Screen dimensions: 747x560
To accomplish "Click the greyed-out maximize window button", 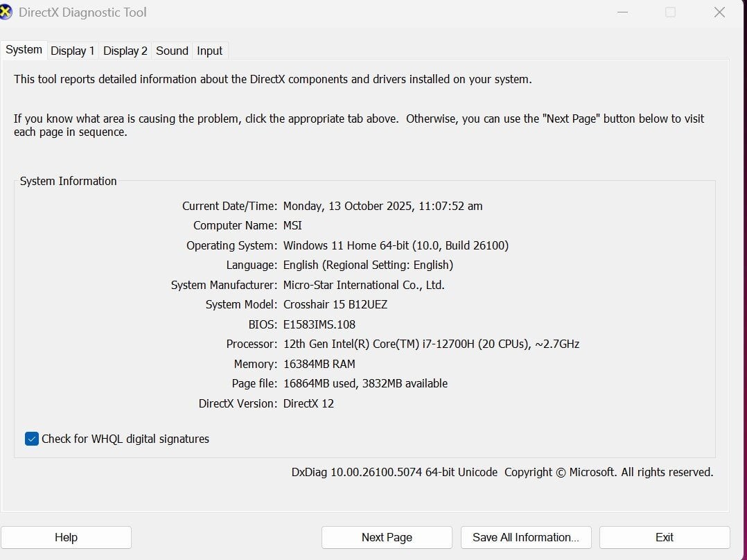I will (x=670, y=12).
